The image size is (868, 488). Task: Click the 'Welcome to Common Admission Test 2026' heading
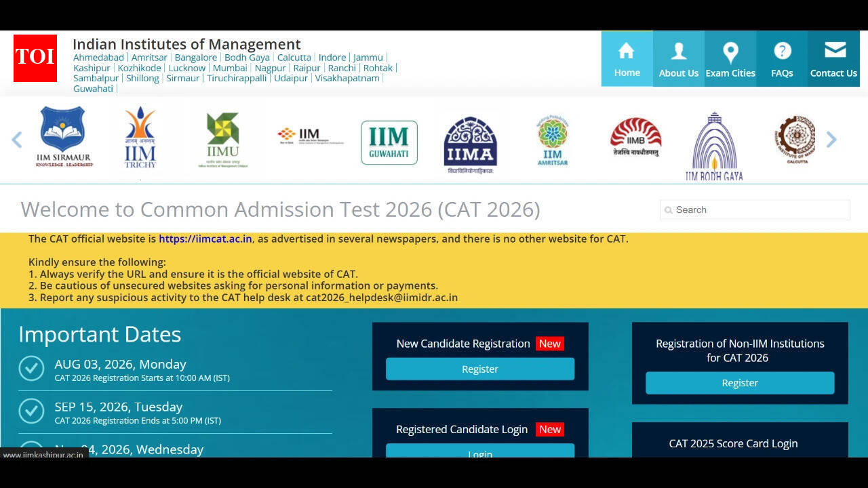coord(280,209)
